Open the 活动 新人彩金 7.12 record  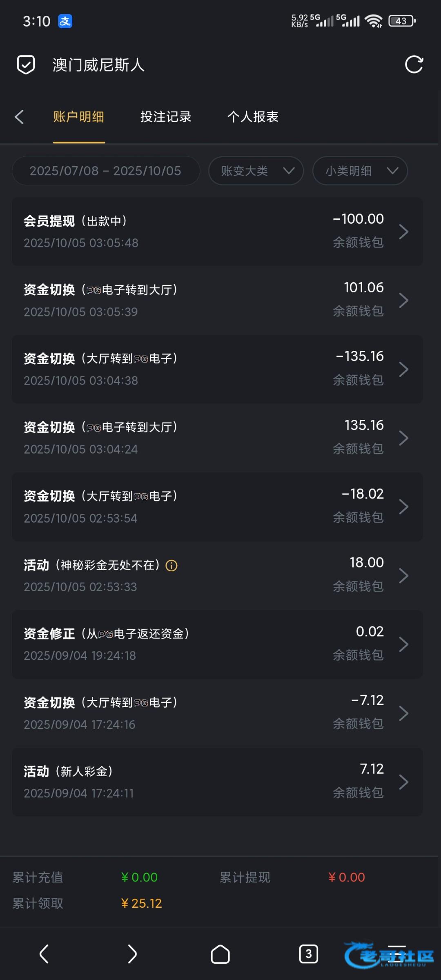217,782
